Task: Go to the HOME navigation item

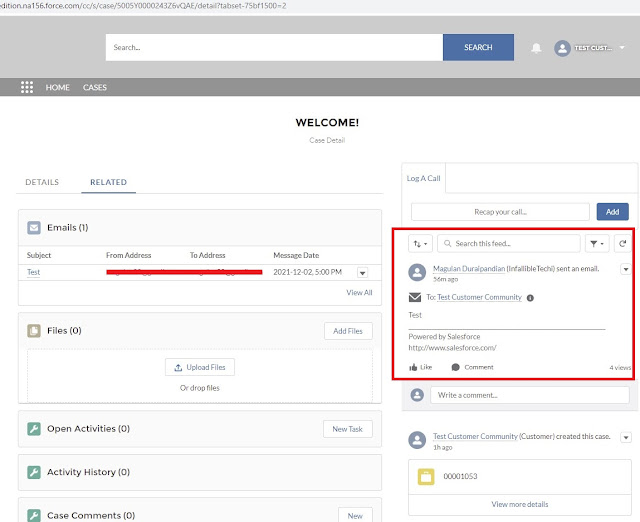Action: (58, 87)
